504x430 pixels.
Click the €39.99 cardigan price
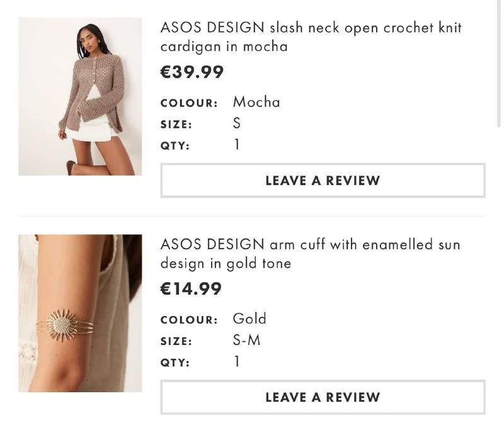(x=192, y=72)
